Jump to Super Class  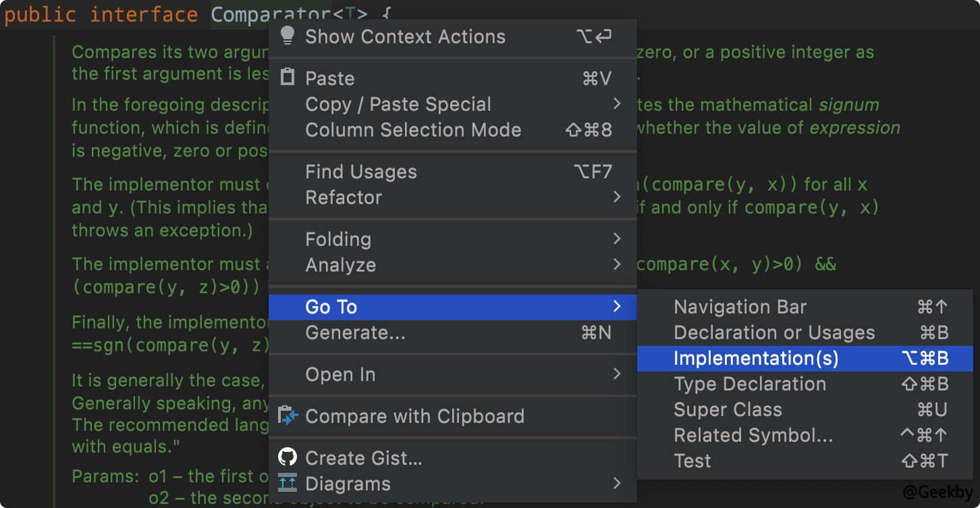pyautogui.click(x=728, y=409)
